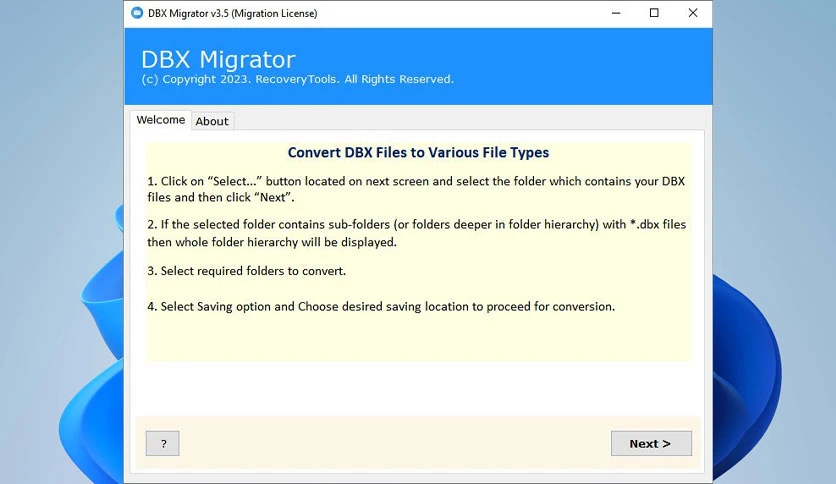Maximize the DBX Migrator window
This screenshot has height=484, width=836.
(654, 13)
